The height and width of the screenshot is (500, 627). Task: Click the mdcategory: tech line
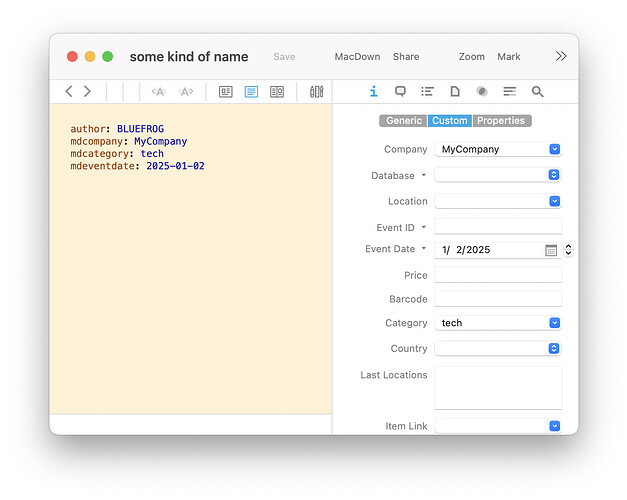coord(117,154)
